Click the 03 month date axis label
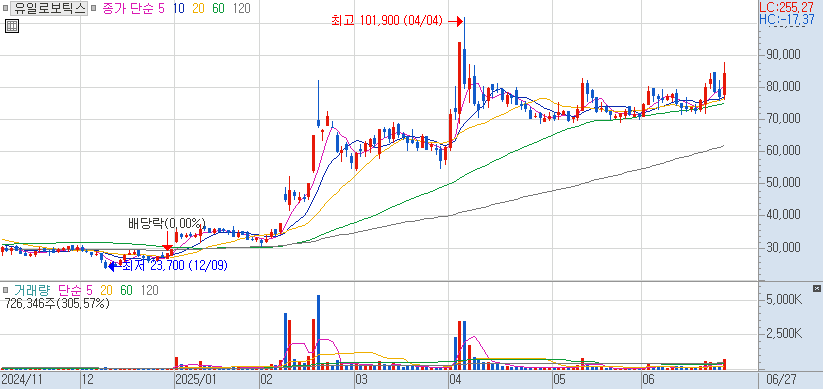Viewport: 823px width, 389px height. click(x=361, y=379)
